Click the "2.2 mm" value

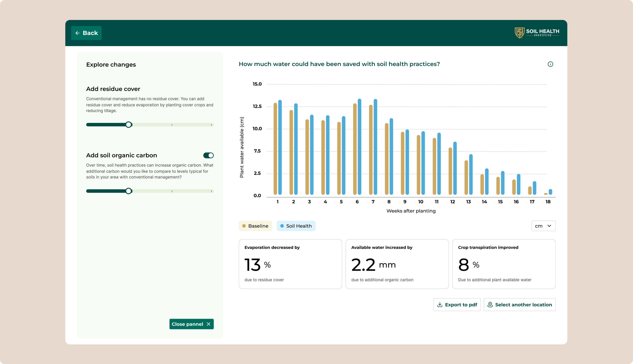coord(373,265)
